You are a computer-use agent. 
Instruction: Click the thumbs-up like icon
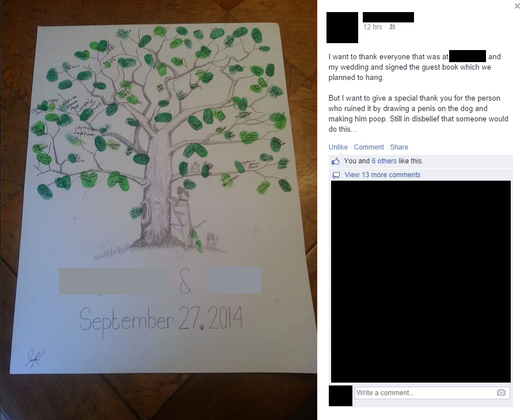pos(336,161)
